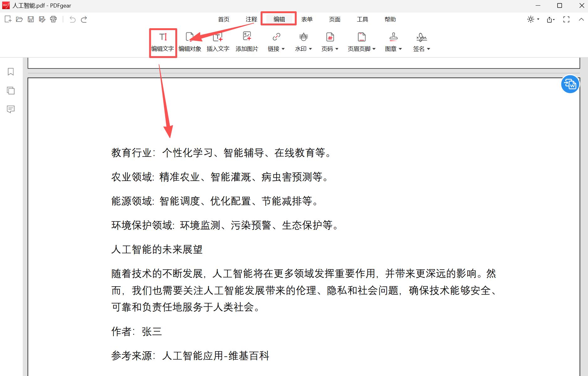This screenshot has height=376, width=588.
Task: Switch to the 页面 (Page) tab
Action: pos(334,19)
